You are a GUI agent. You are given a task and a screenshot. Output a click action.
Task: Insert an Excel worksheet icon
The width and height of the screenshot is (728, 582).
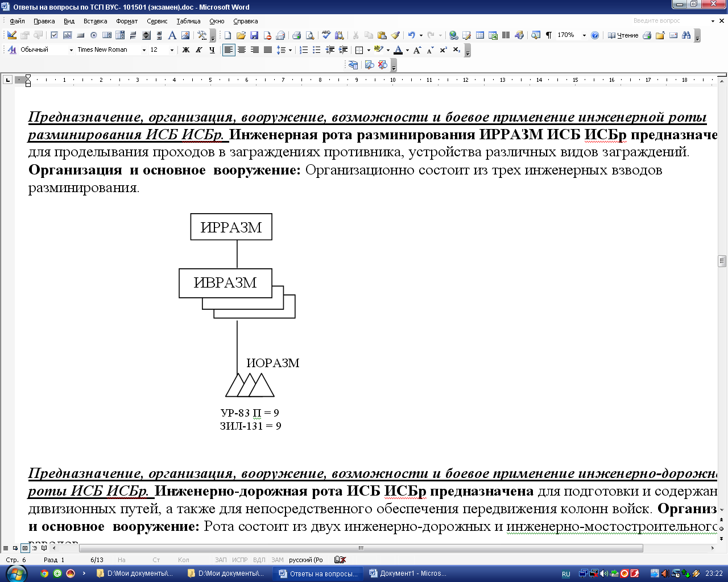(x=493, y=35)
